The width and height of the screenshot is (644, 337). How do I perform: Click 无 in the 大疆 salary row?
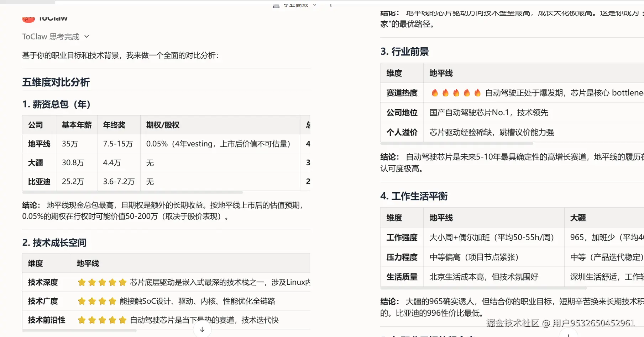[150, 163]
